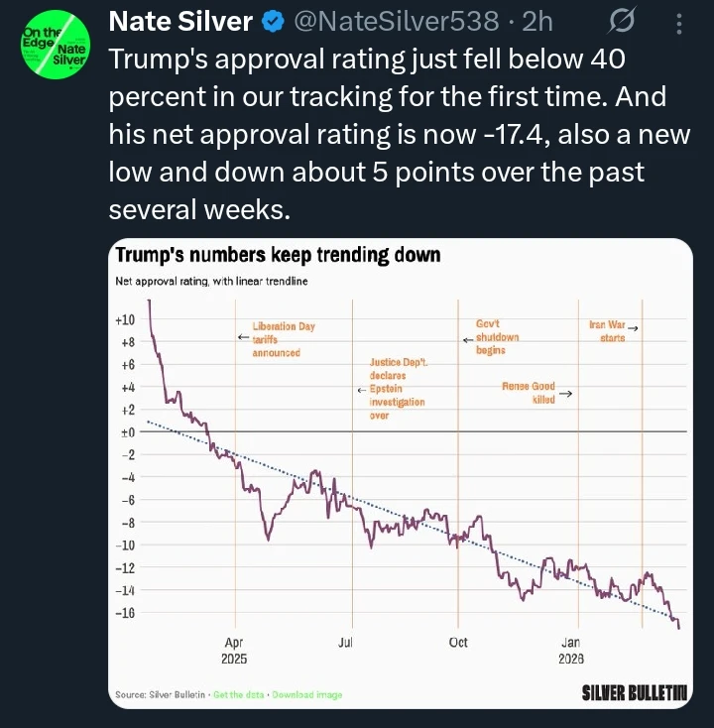This screenshot has width=714, height=728.
Task: Click the Apr 2025 axis label
Action: pyautogui.click(x=234, y=651)
